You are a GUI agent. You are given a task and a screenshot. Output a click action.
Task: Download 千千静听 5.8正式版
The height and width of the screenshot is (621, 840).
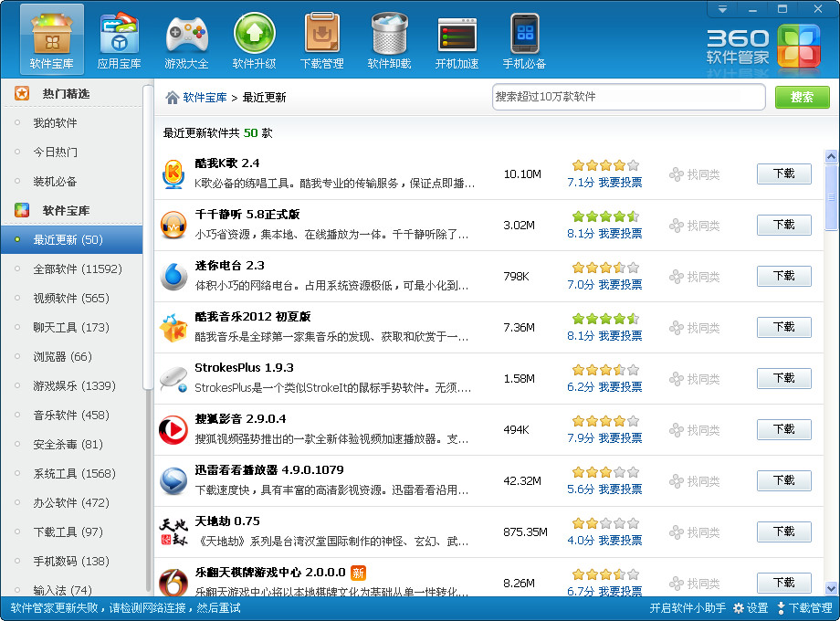pos(783,225)
